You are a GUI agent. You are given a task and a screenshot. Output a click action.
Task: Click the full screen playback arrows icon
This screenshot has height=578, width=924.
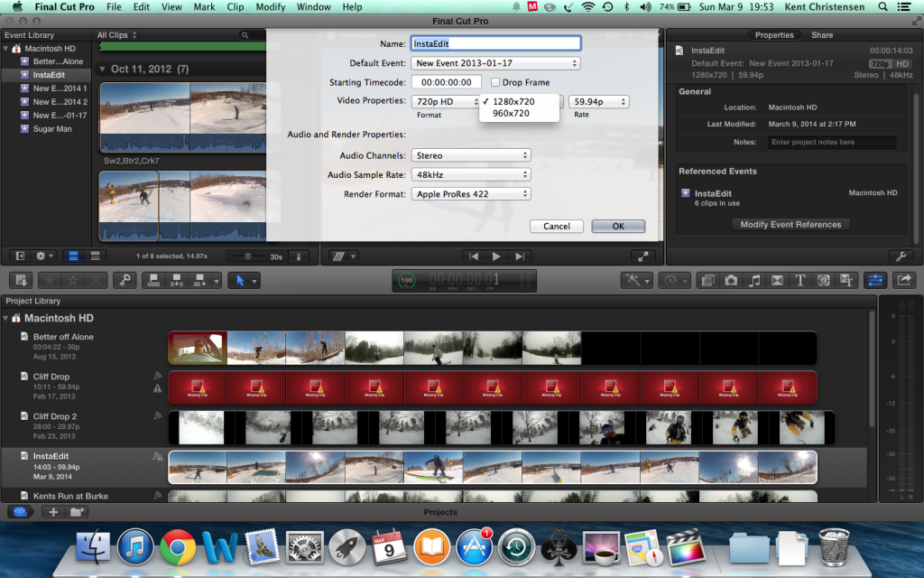pyautogui.click(x=642, y=256)
